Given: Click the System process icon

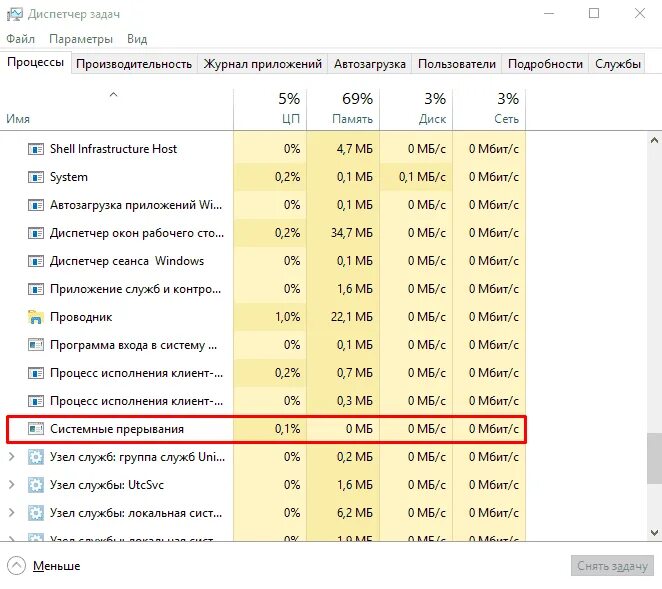Looking at the screenshot, I should (x=35, y=177).
